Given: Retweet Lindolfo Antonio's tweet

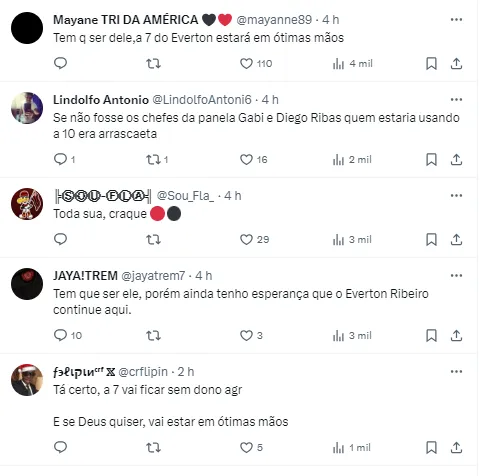Looking at the screenshot, I should [157, 160].
